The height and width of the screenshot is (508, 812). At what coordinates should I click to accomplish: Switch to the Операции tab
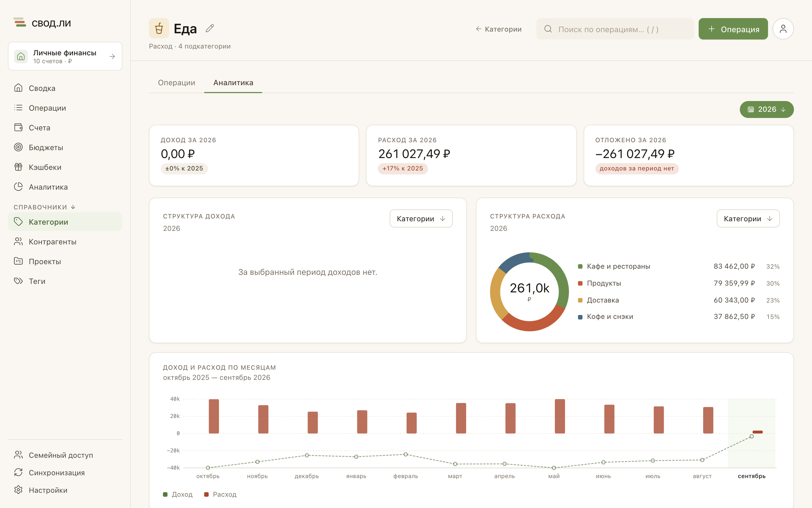(x=176, y=83)
